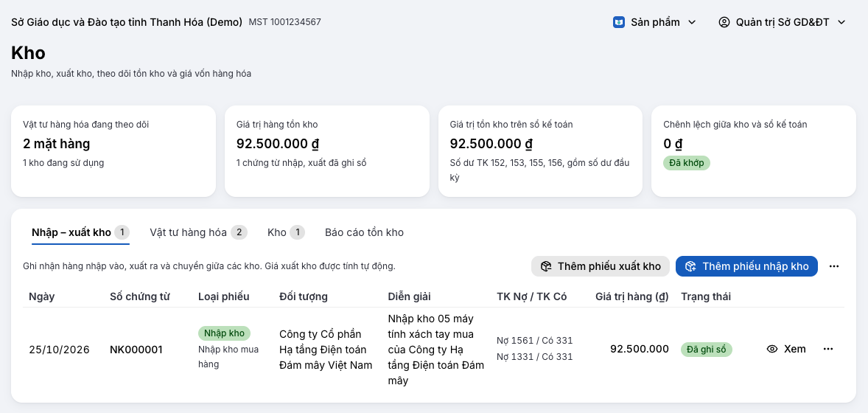The height and width of the screenshot is (413, 868).
Task: Switch to the Nhập – xuất kho tab
Action: (80, 232)
